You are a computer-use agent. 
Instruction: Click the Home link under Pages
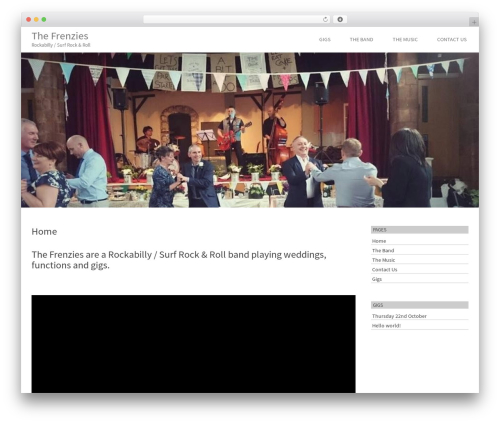click(379, 241)
